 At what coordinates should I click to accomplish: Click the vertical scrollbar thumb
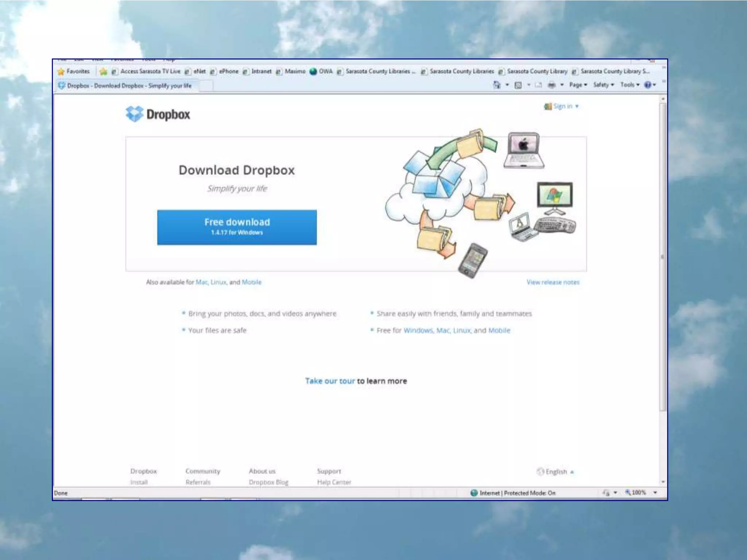click(663, 257)
